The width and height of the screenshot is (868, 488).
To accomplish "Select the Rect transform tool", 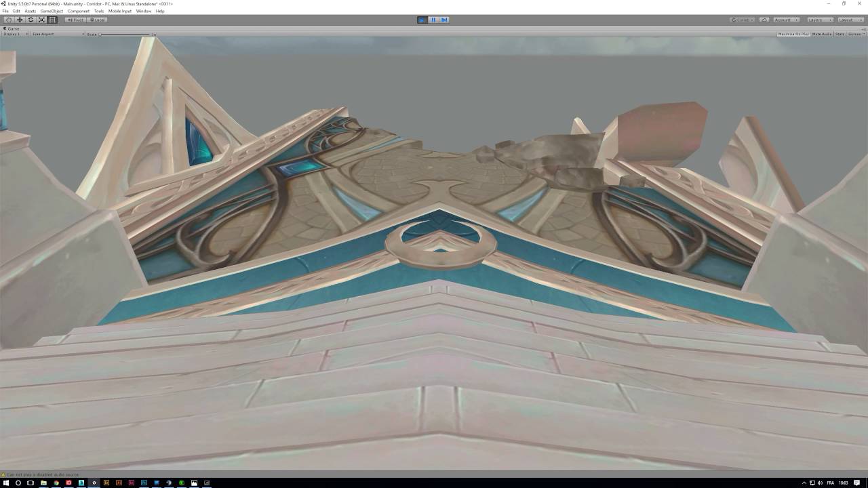I will pyautogui.click(x=52, y=20).
